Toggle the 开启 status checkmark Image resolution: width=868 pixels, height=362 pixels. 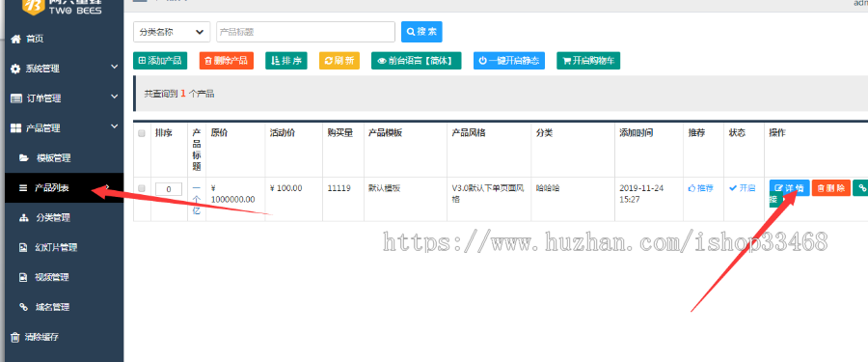coord(742,188)
